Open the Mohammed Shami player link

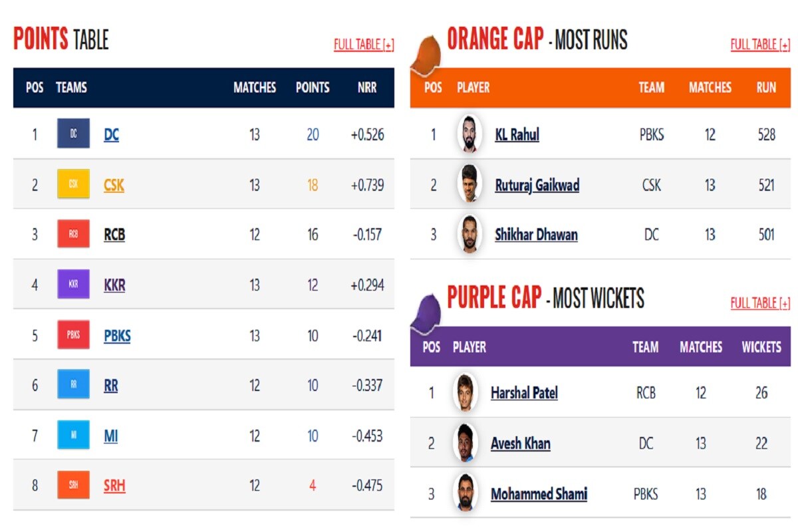[539, 494]
